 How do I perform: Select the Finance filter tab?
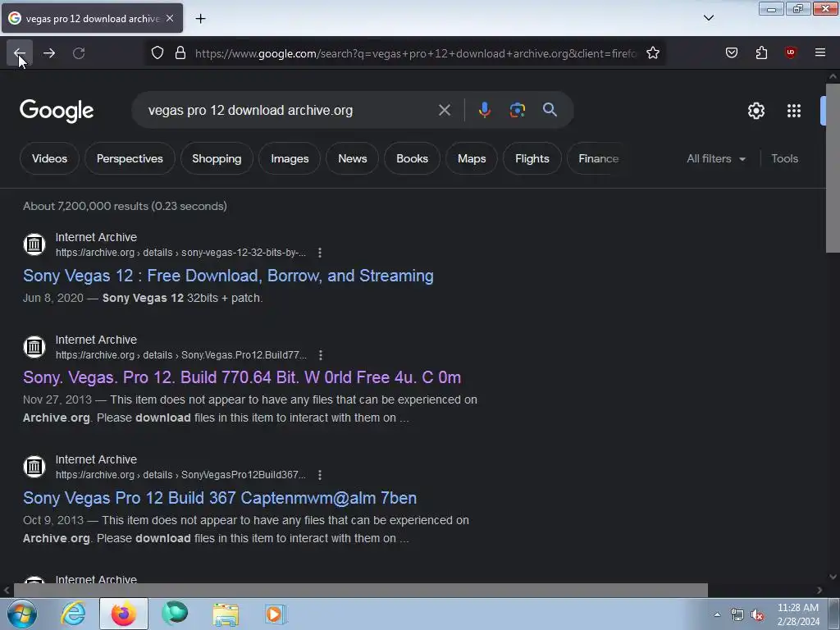pyautogui.click(x=598, y=158)
